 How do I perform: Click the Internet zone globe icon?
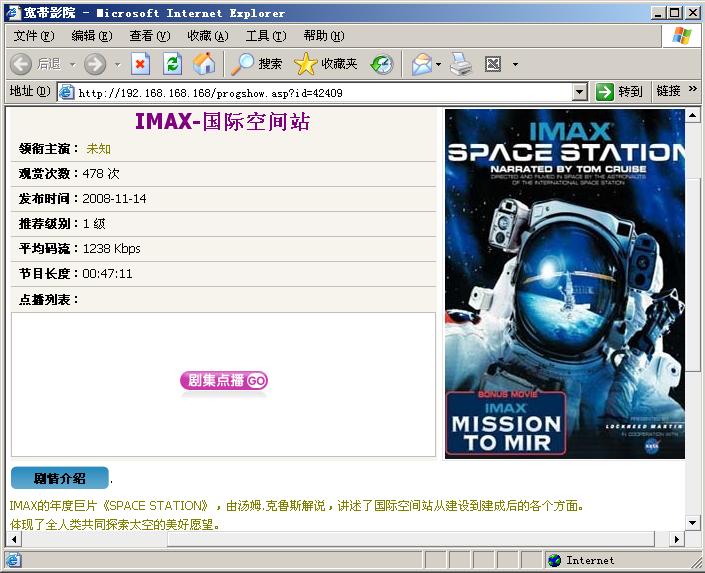click(555, 560)
